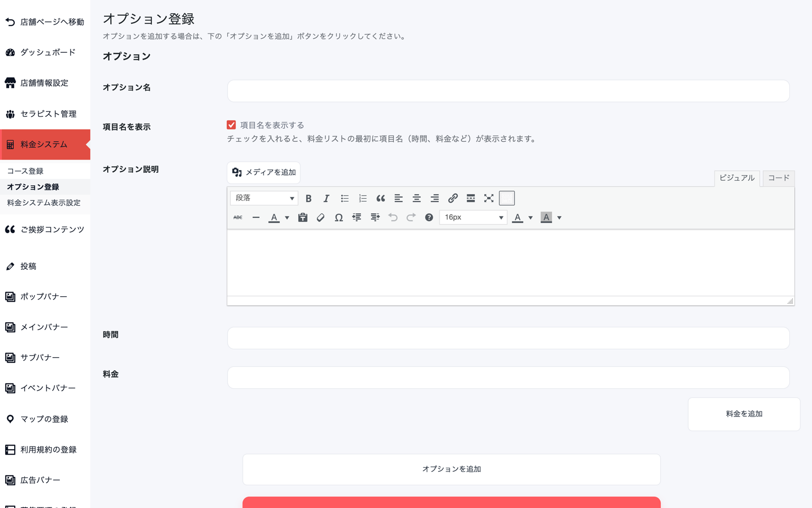Expand first text color picker arrow

point(287,217)
